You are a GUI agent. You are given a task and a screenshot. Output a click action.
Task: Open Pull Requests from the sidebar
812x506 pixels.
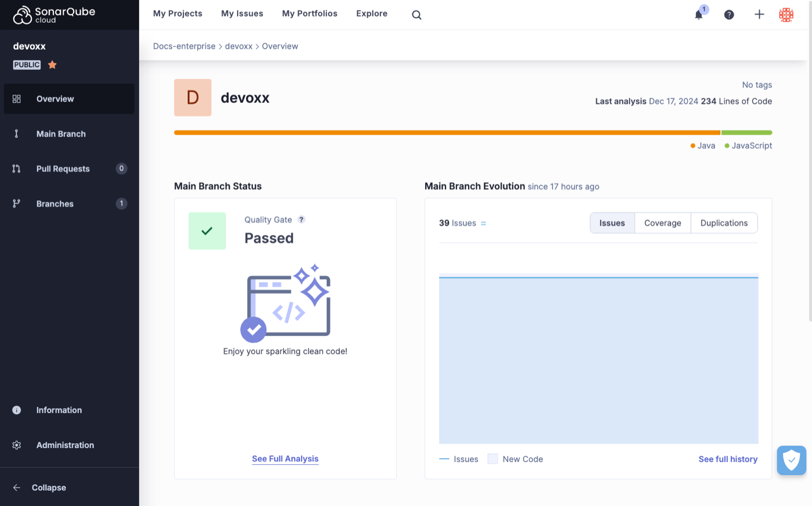[x=63, y=168]
